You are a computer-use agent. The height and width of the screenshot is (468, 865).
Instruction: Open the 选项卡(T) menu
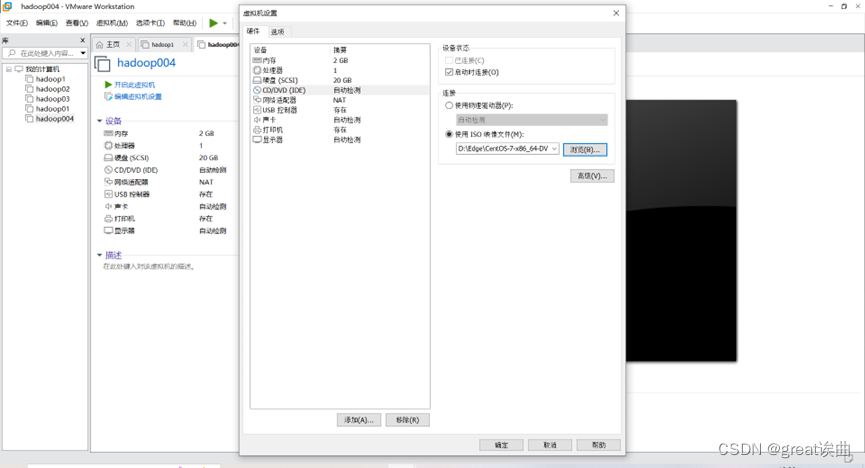point(150,23)
